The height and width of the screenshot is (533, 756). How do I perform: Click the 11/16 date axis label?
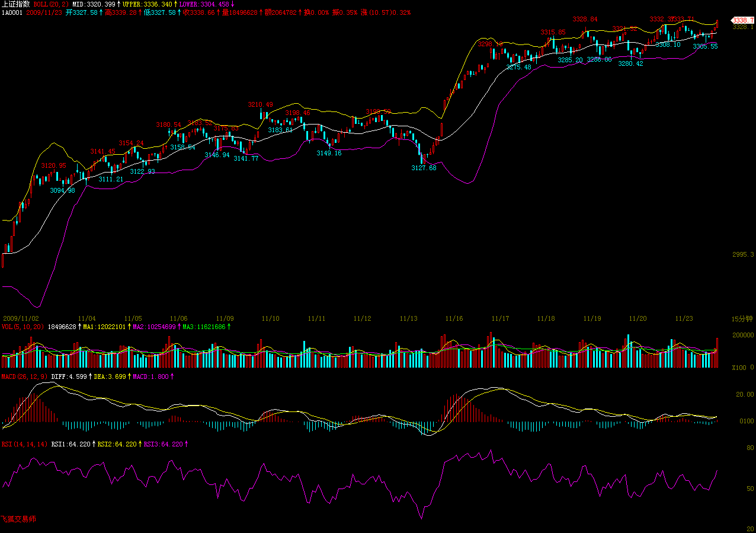(454, 318)
